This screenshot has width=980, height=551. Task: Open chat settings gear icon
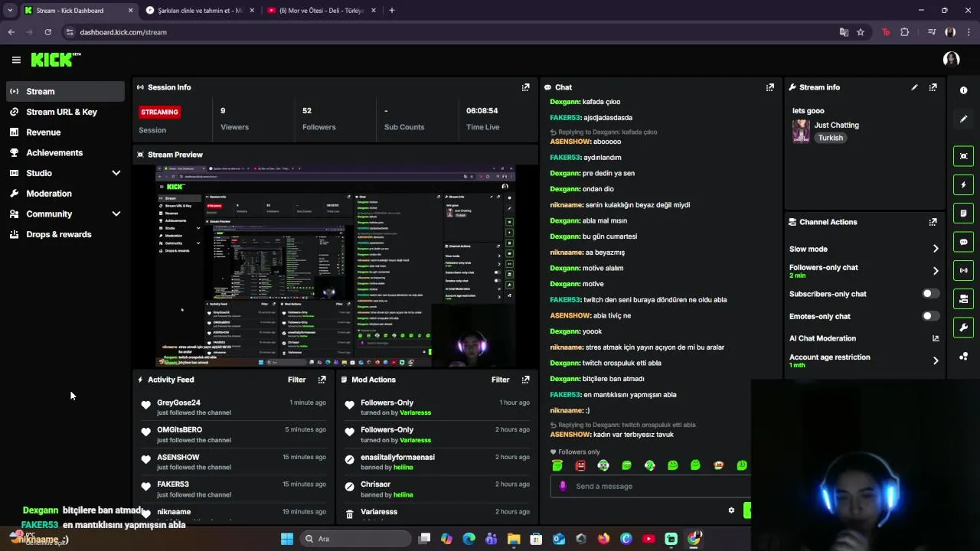click(x=731, y=510)
